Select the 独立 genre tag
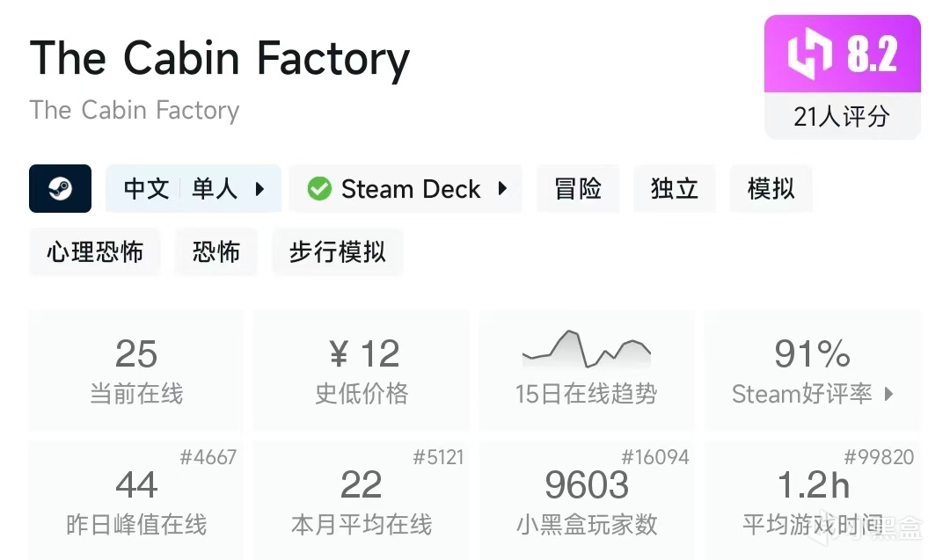This screenshot has width=950, height=560. 675,188
